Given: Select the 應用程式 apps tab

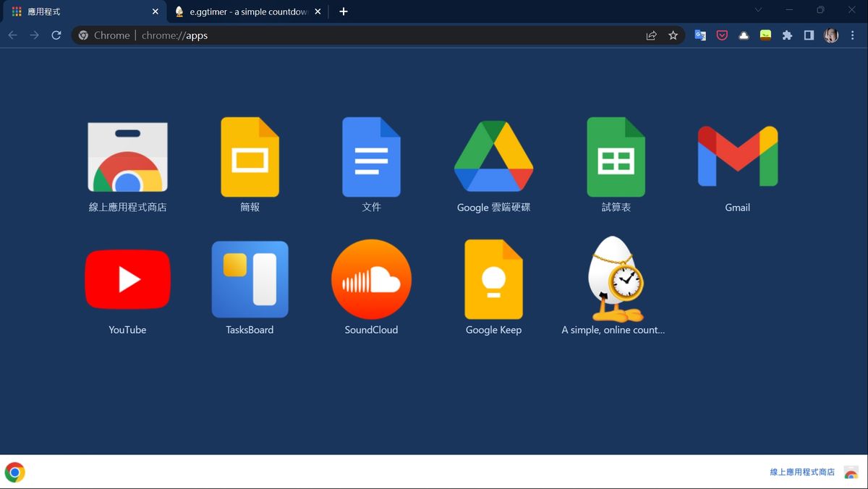Looking at the screenshot, I should (80, 12).
